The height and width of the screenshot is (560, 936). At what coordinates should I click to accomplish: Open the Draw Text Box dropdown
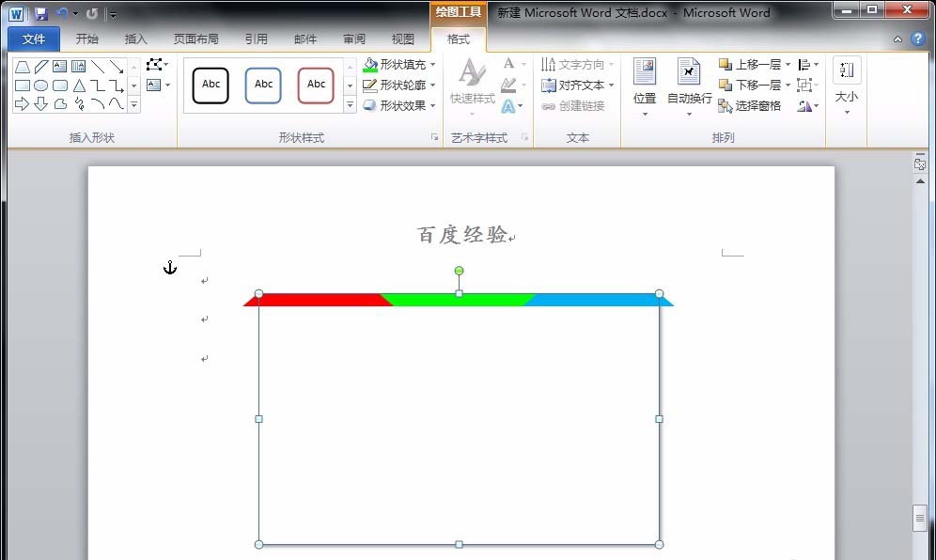click(158, 85)
